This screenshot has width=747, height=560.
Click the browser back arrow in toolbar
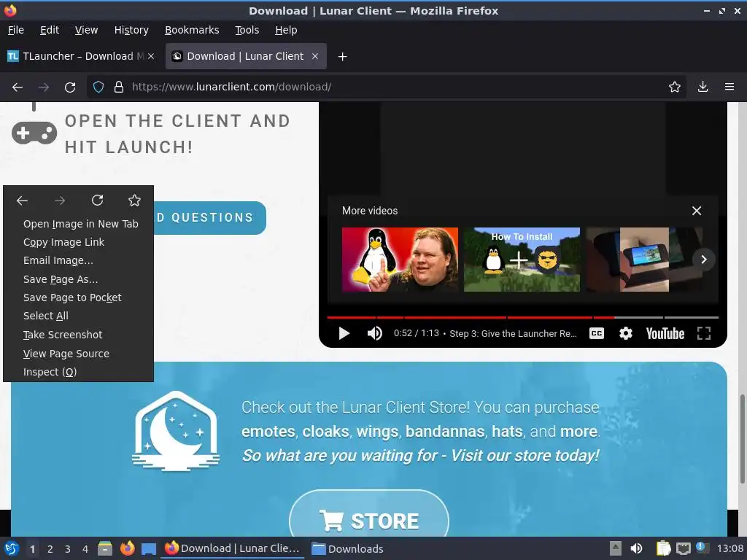tap(18, 87)
